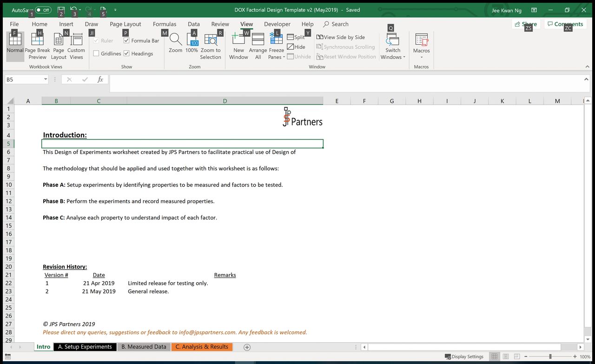Uncheck the Formula Bar checkbox
This screenshot has height=364, width=595.
tap(126, 41)
